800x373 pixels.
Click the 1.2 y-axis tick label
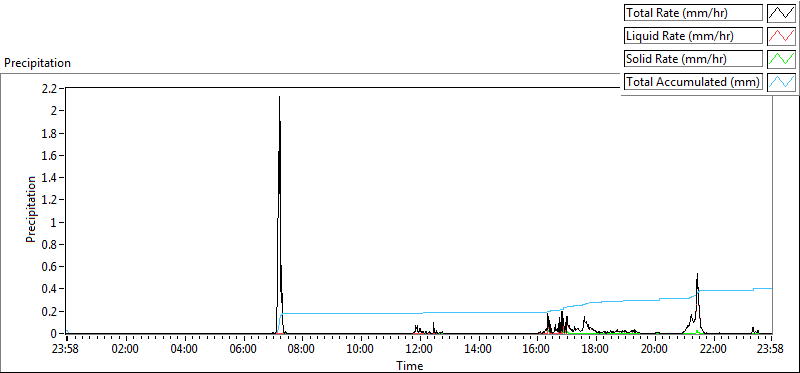[50, 200]
